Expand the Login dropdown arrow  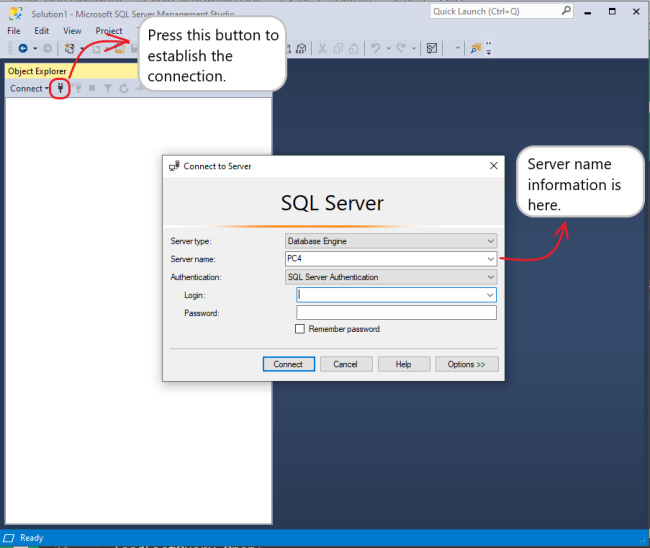point(490,295)
